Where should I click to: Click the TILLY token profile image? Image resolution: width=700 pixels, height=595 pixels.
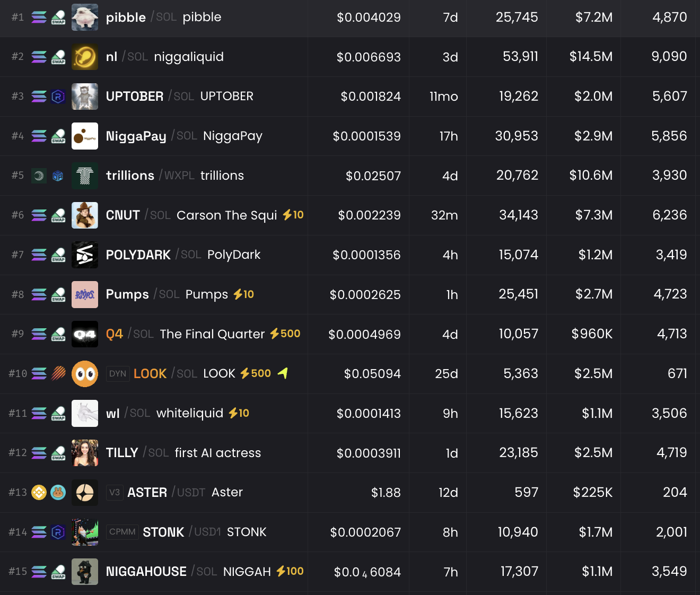(x=85, y=453)
